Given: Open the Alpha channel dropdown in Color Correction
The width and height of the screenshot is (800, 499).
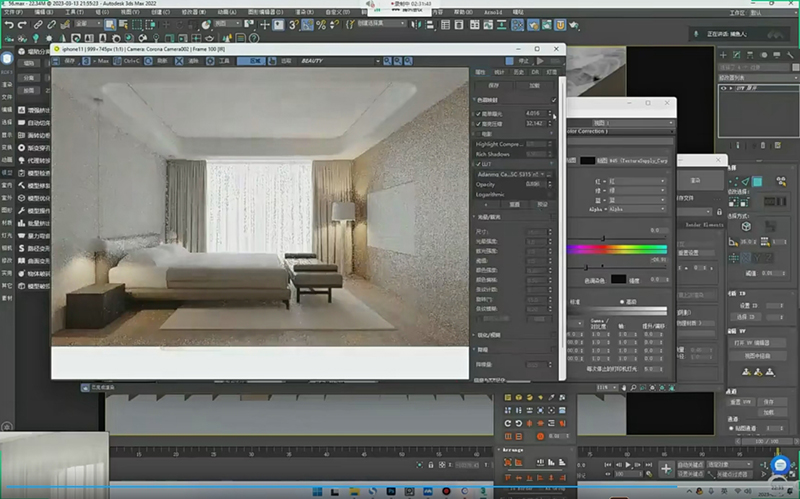Looking at the screenshot, I should pos(636,209).
